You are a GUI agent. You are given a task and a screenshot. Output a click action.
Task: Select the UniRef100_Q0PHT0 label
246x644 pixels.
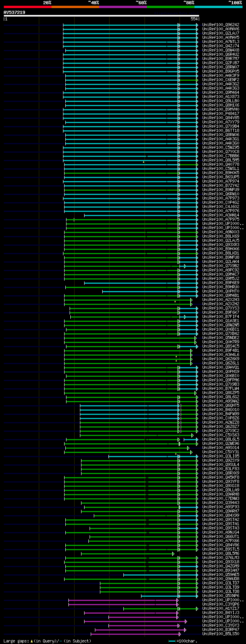pyautogui.click(x=221, y=291)
